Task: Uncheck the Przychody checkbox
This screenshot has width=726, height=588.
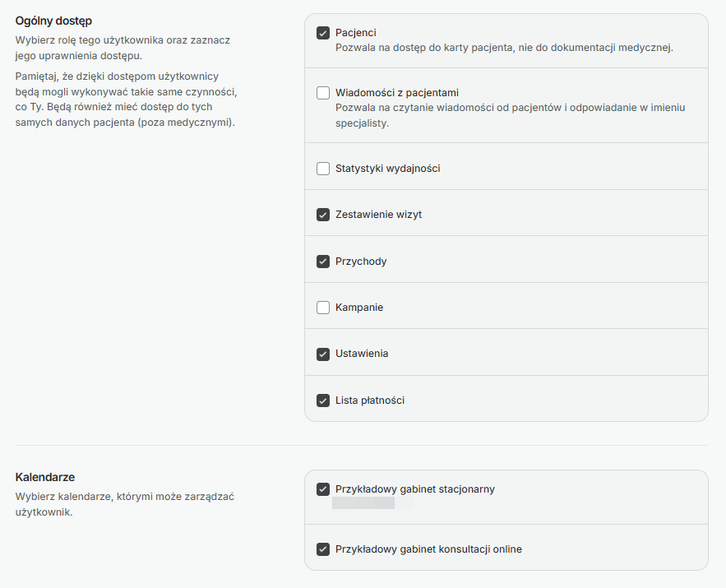Action: pyautogui.click(x=323, y=261)
